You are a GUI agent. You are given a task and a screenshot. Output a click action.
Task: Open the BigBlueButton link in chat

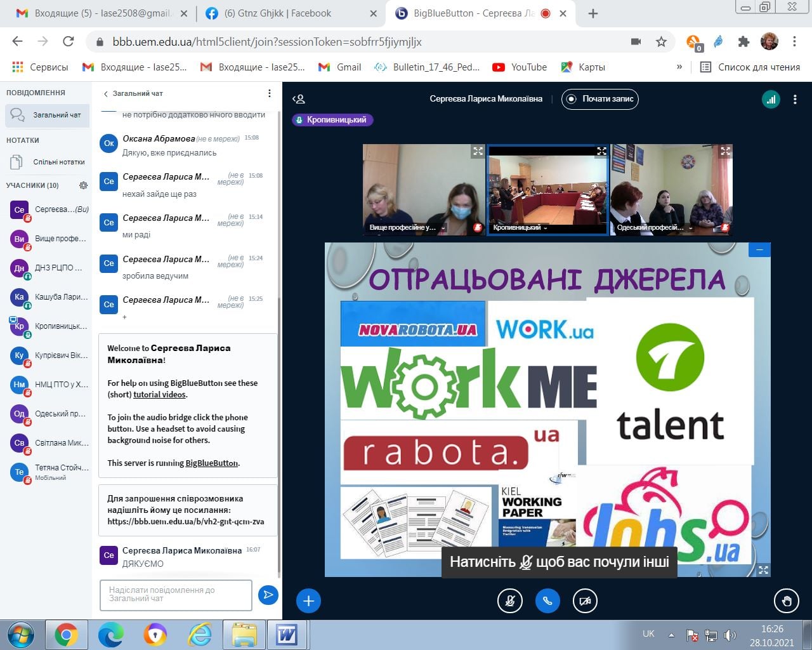click(x=212, y=463)
